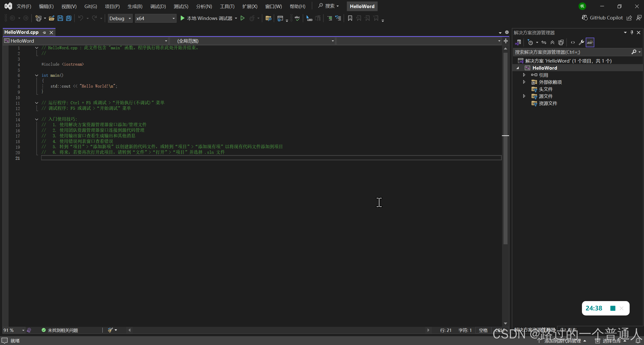Start without debugging using hollow play icon
The image size is (644, 345).
click(x=242, y=18)
